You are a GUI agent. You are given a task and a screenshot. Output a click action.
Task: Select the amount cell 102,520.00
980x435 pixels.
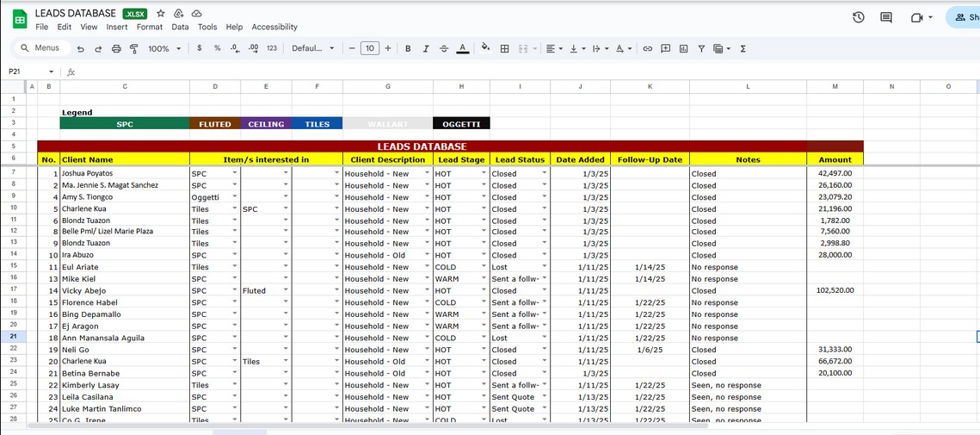[835, 290]
